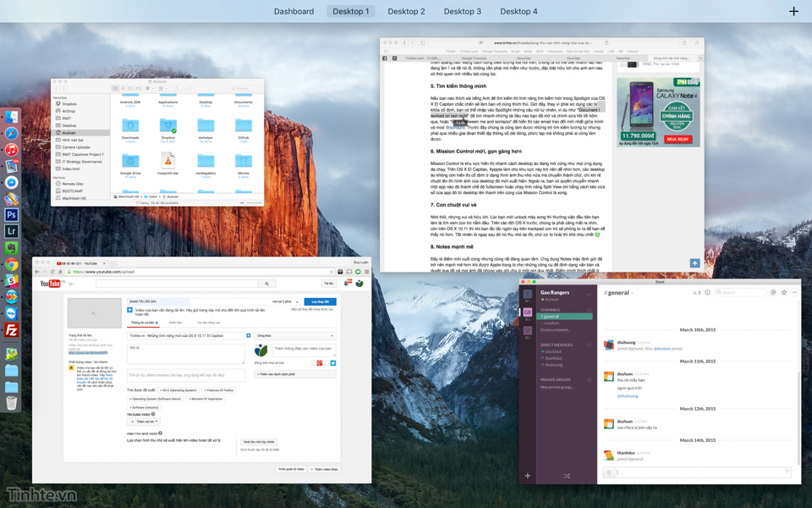Switch to Desktop 2 space
This screenshot has width=812, height=508.
pos(406,11)
